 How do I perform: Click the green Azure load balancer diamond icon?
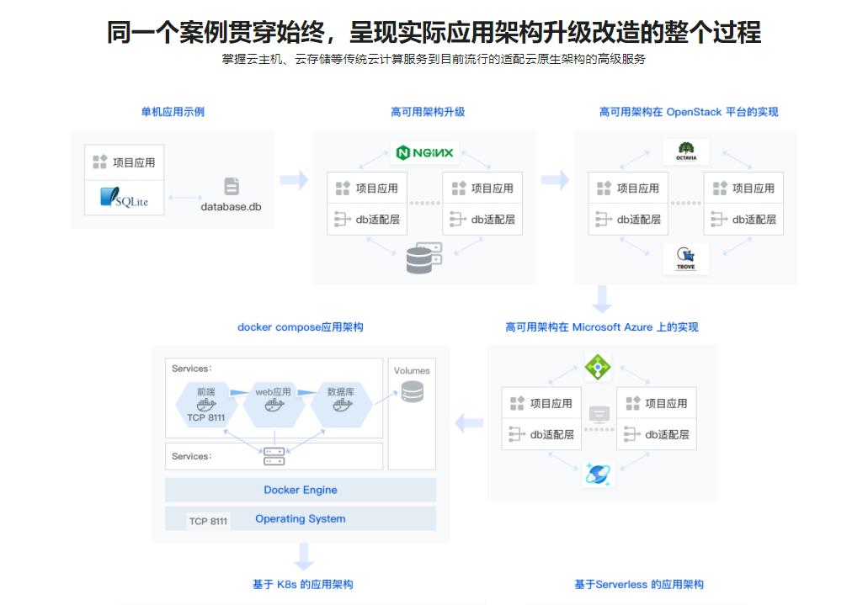597,368
